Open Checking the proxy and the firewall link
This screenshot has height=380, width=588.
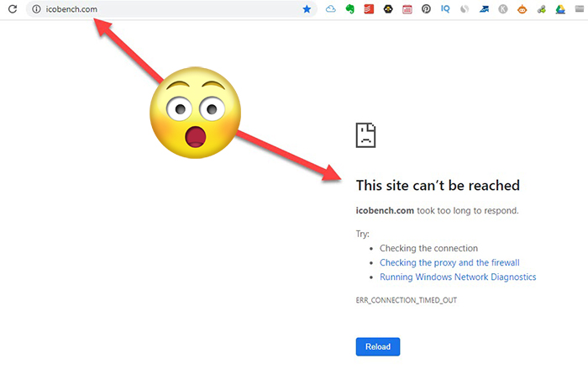tap(449, 262)
